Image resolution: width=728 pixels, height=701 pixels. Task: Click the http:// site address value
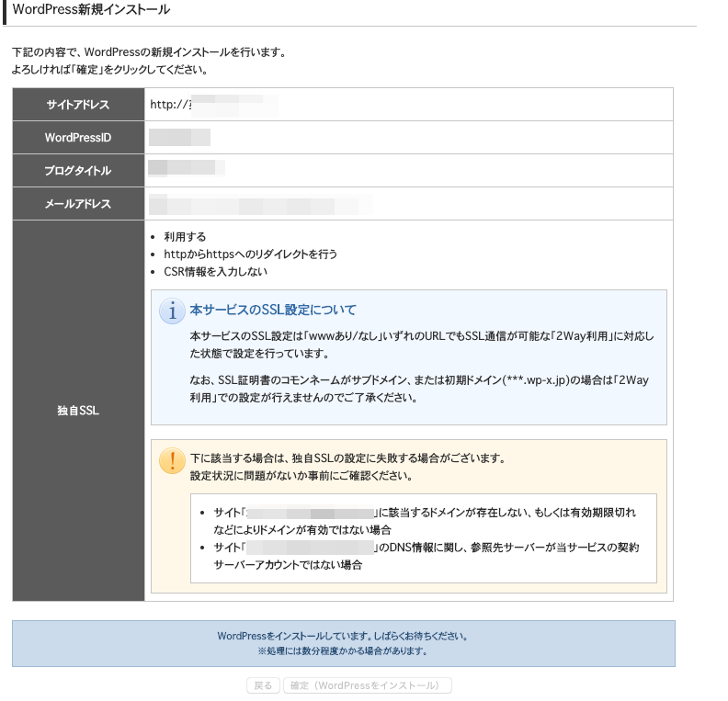coord(214,105)
